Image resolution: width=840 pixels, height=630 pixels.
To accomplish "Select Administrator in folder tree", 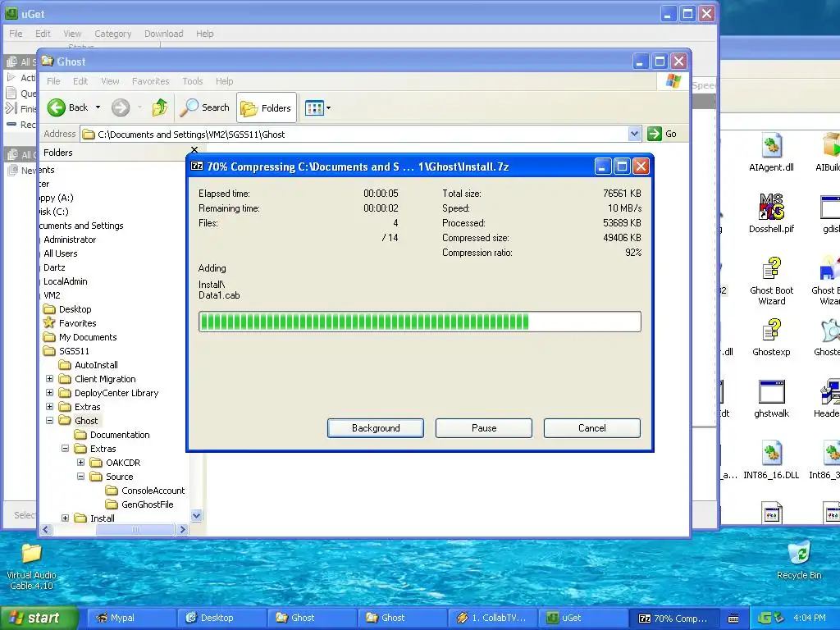I will [x=70, y=240].
